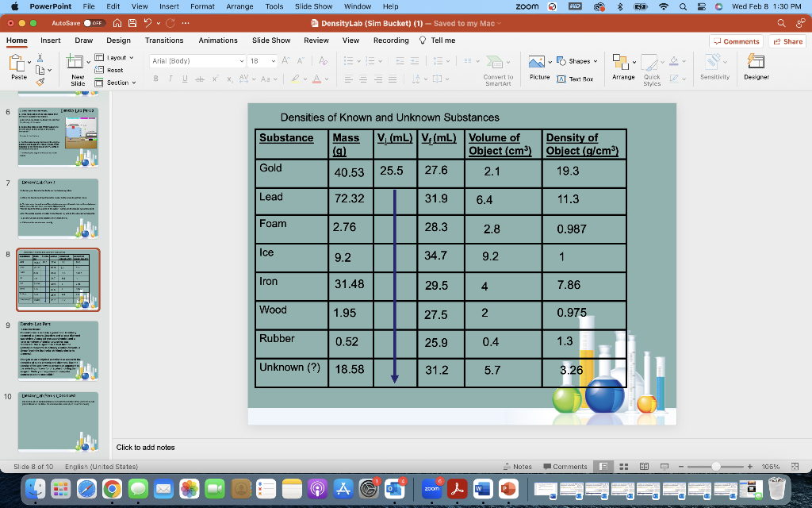The height and width of the screenshot is (508, 812).
Task: Fit slide to current window icon
Action: (x=795, y=467)
